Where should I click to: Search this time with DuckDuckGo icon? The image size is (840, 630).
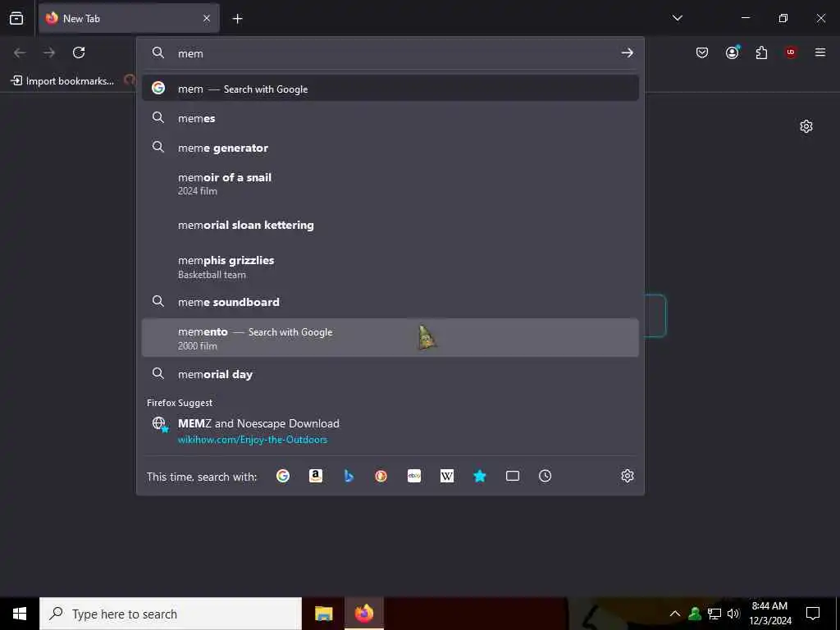[x=381, y=476]
